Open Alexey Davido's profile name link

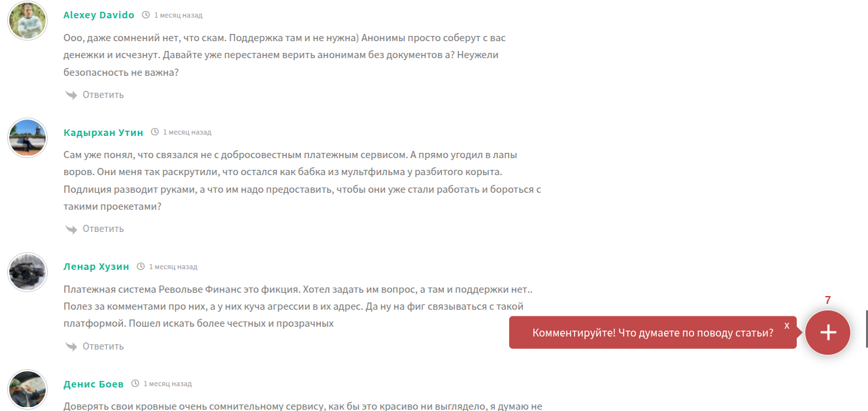(x=98, y=14)
